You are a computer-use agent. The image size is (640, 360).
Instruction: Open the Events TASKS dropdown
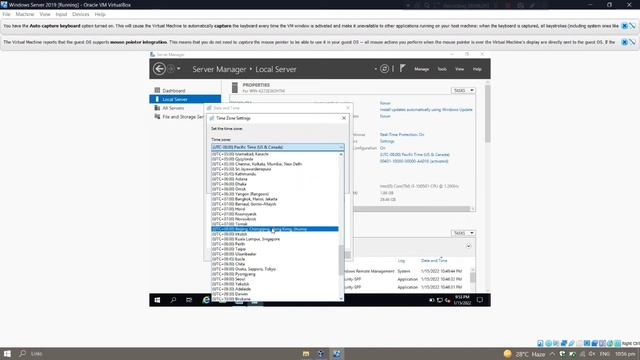[x=463, y=233]
